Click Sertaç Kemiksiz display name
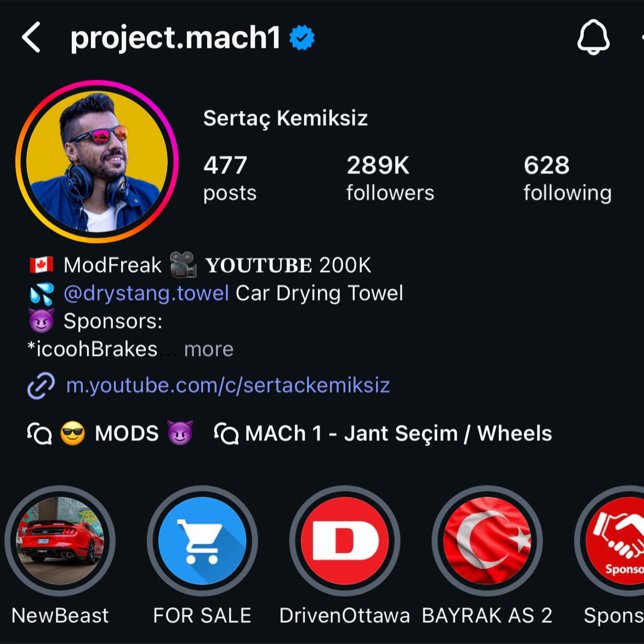644x644 pixels. tap(286, 118)
